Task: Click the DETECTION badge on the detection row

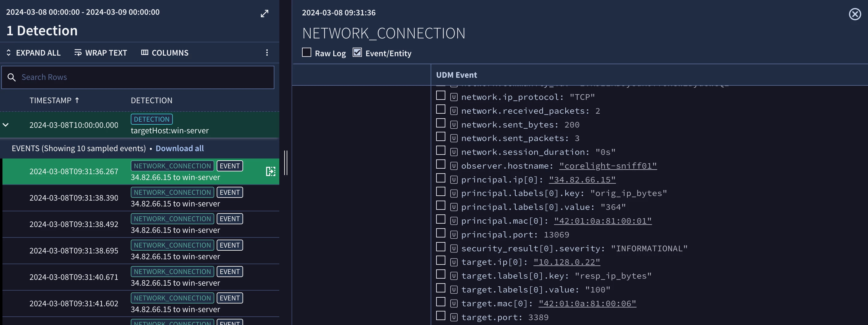Action: [152, 119]
